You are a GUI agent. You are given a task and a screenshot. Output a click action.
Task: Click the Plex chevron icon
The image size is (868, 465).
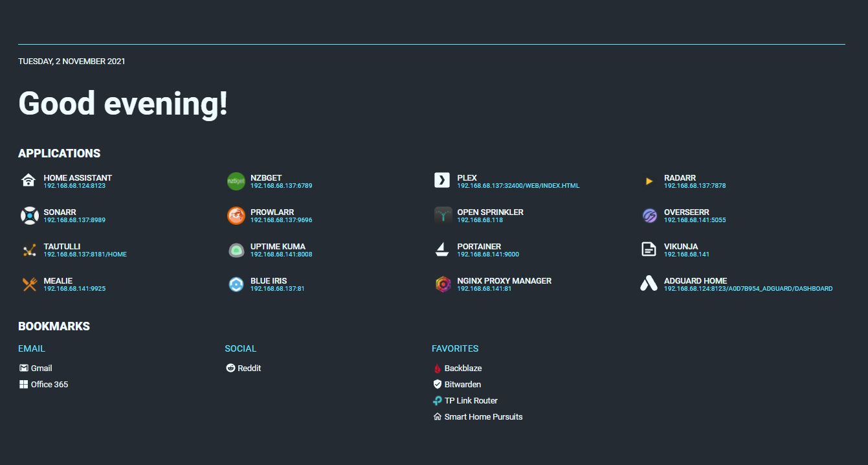pos(442,181)
